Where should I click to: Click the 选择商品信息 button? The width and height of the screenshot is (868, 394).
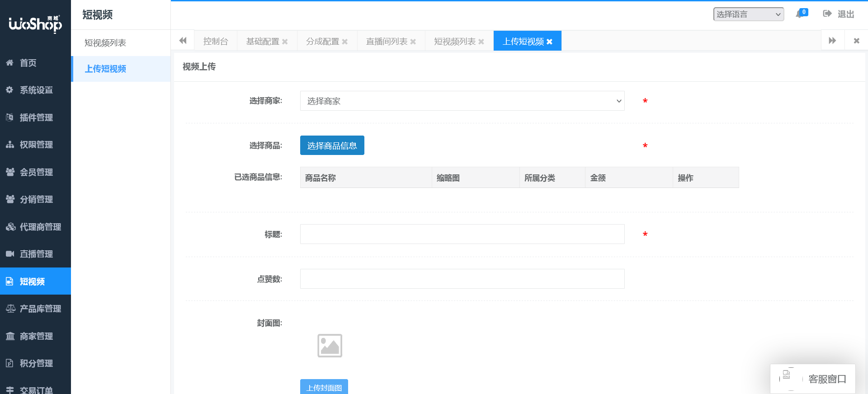(x=332, y=145)
